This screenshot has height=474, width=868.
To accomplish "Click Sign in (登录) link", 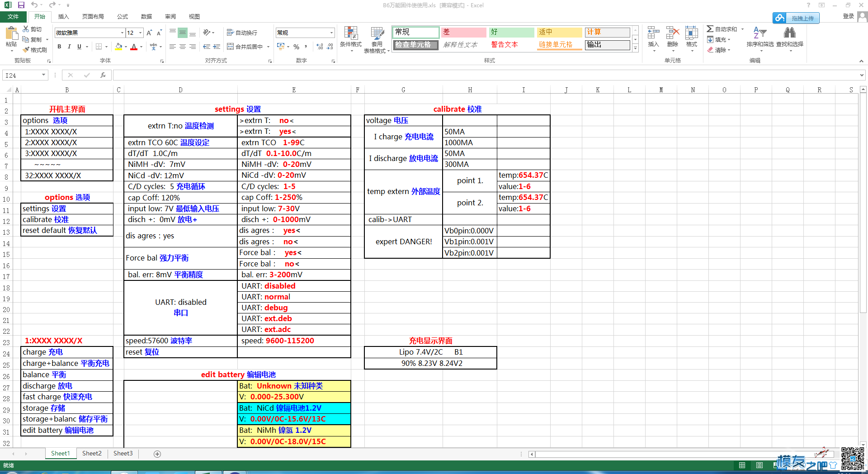I will point(849,16).
